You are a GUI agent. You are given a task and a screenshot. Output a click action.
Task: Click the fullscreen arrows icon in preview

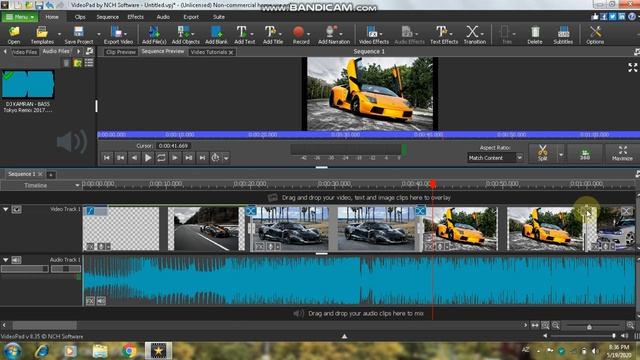(x=633, y=67)
